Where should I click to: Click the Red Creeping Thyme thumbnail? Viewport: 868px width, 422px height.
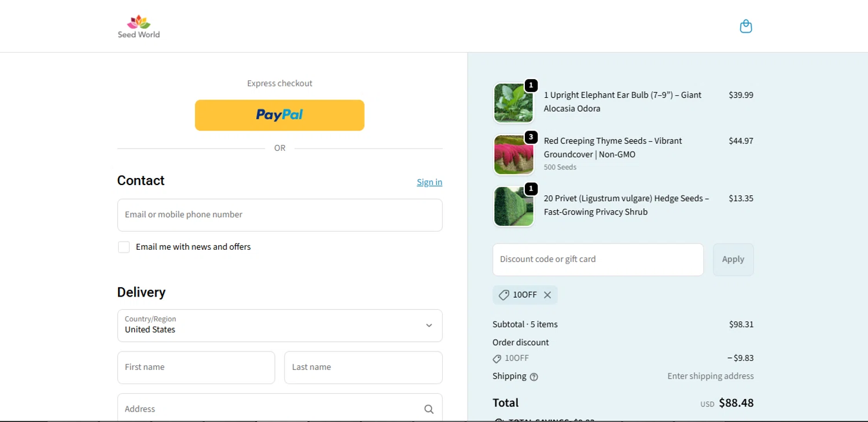[513, 154]
